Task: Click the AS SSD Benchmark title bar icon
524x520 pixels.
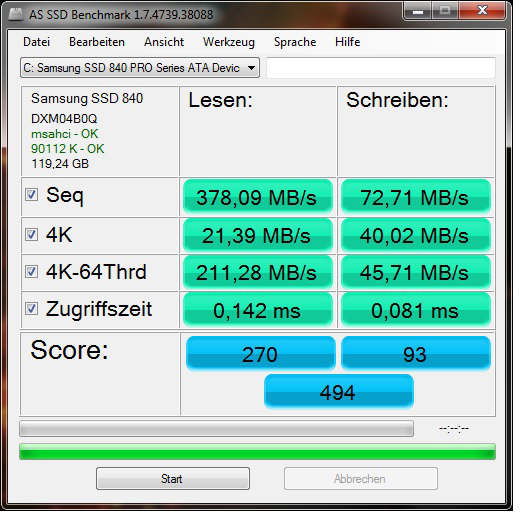Action: 15,14
